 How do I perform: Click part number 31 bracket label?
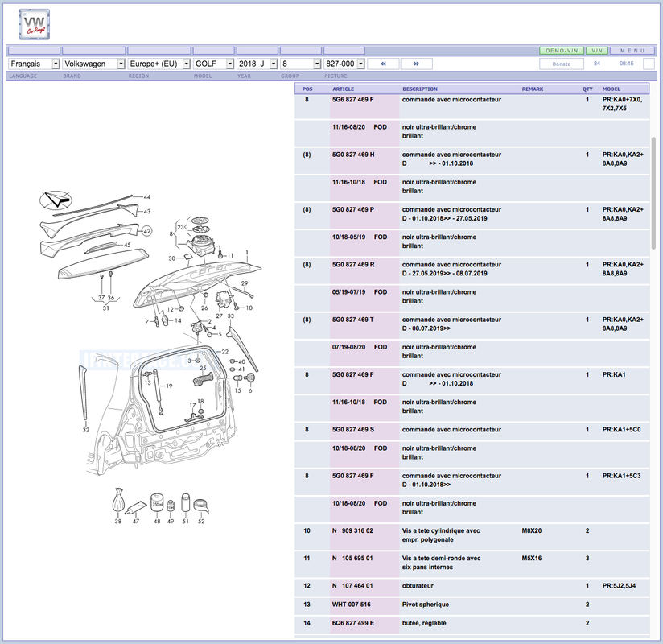[x=106, y=308]
